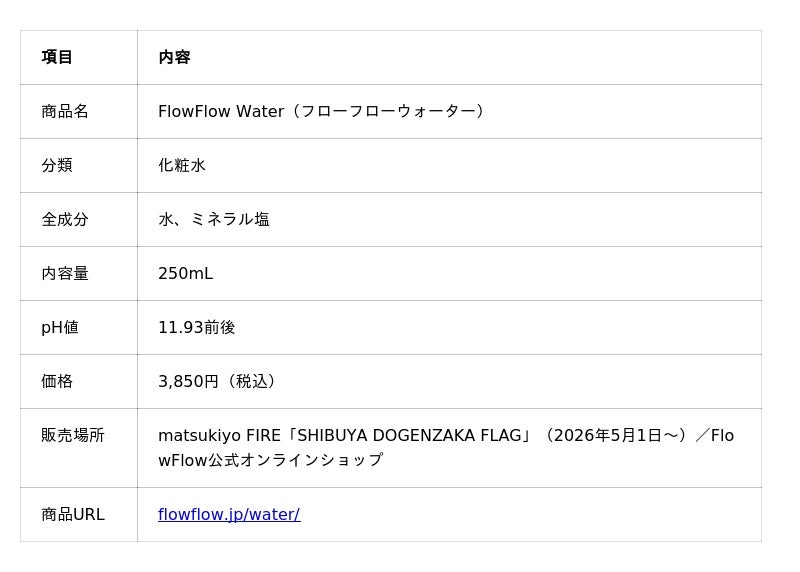
Task: Click the 商品URL row label
Action: [x=73, y=515]
